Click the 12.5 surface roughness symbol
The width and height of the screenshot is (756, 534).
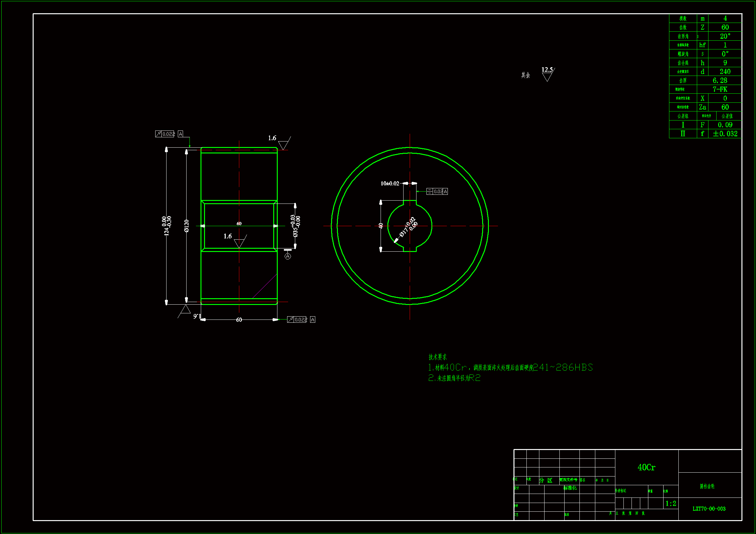[x=547, y=74]
